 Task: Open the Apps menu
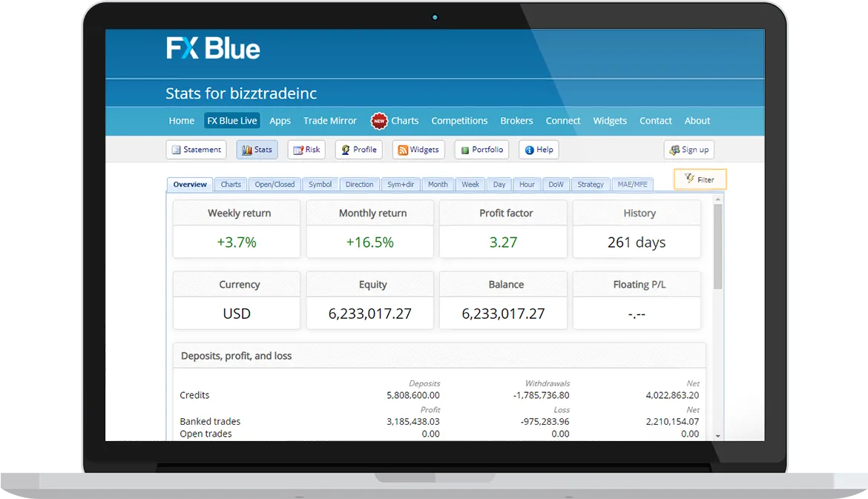(280, 121)
